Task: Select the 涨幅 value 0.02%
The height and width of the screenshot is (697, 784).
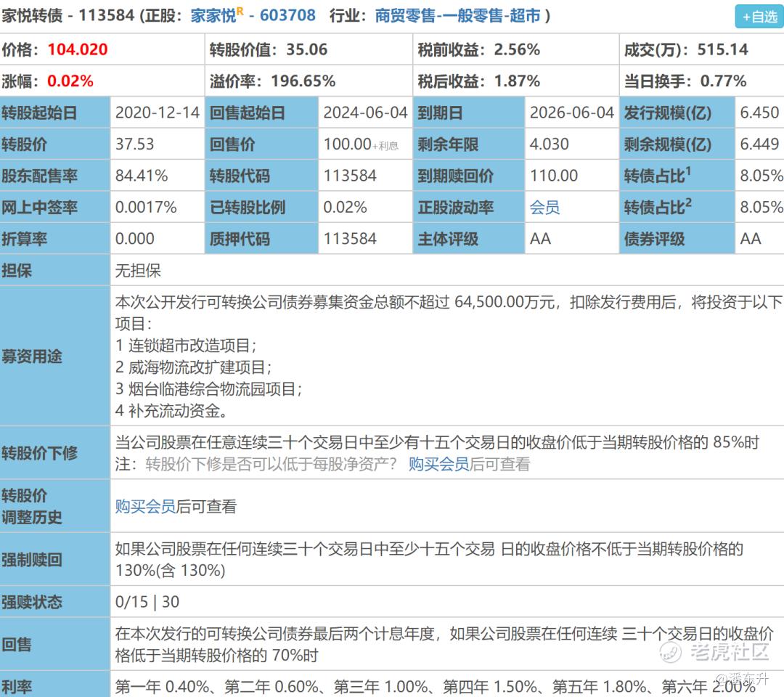Action: pyautogui.click(x=70, y=81)
